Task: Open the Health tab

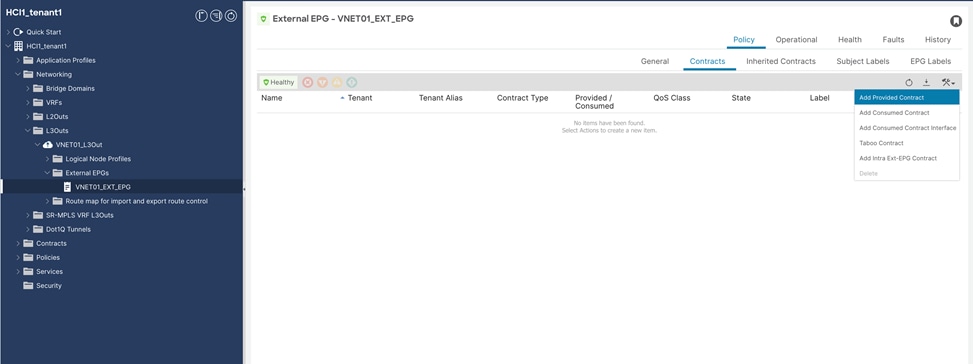Action: [x=850, y=40]
